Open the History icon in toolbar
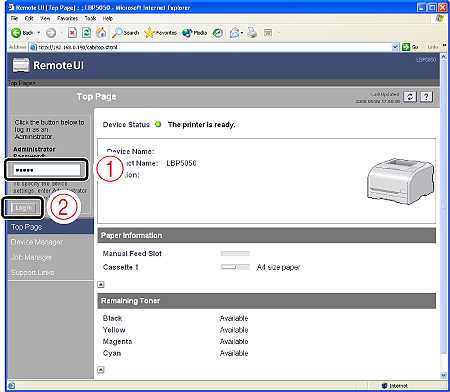Viewport: 450px width, 392px height. coord(218,33)
